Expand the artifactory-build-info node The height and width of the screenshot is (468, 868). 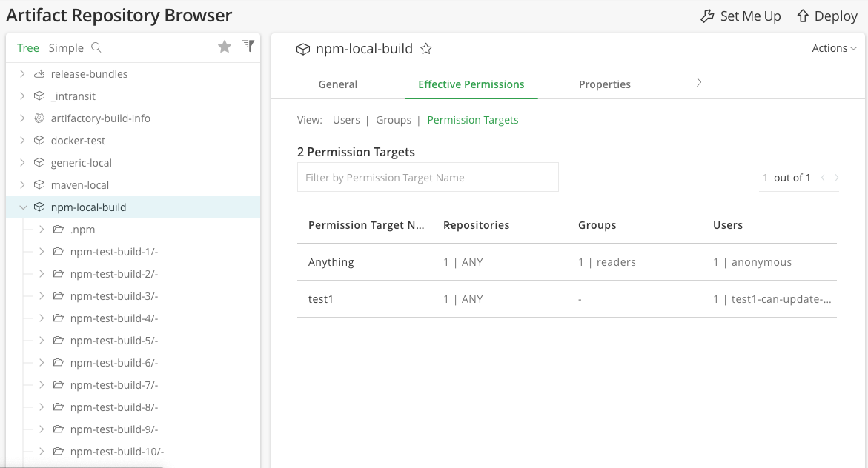(22, 118)
